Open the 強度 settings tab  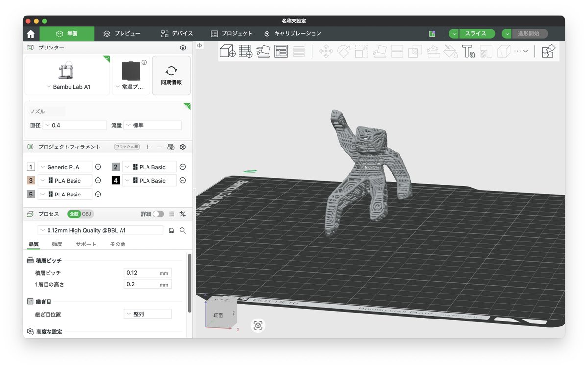[x=57, y=244]
